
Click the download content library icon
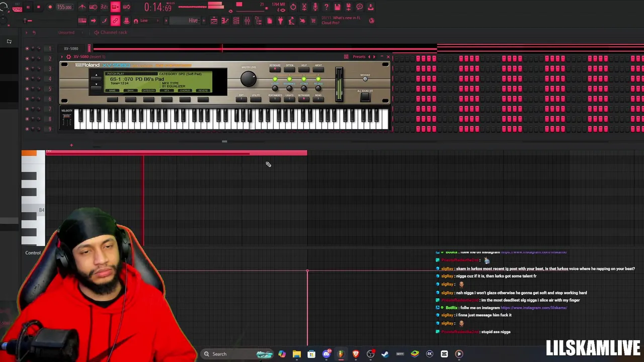370,7
